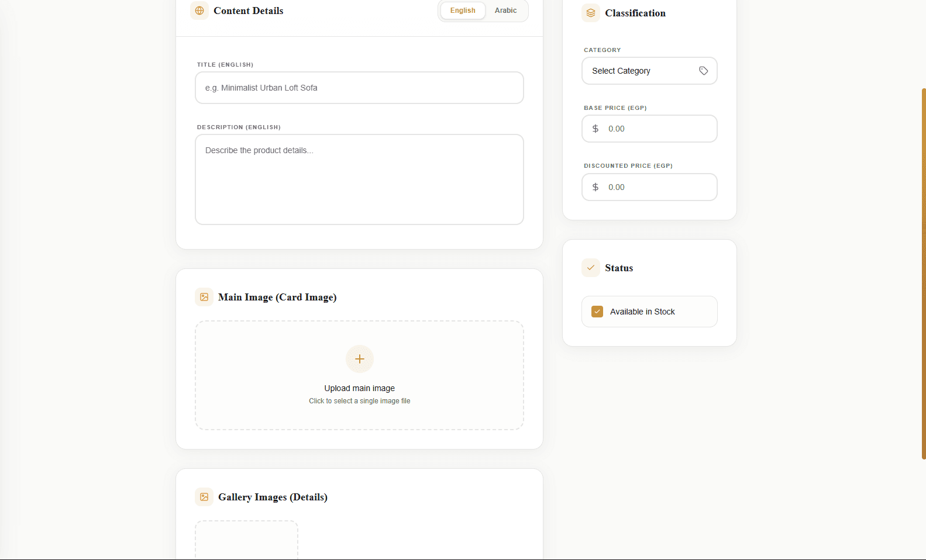Click the plus icon to upload main image

[x=360, y=359]
